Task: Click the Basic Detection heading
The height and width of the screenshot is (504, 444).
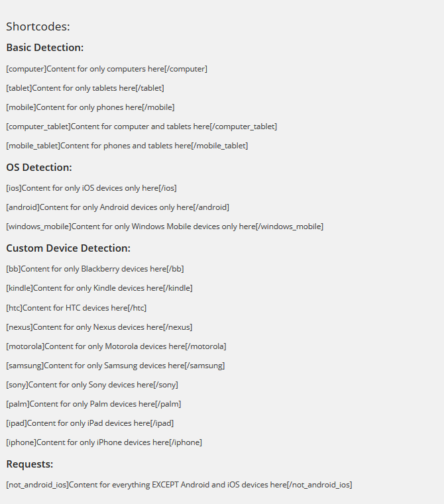Action: pos(44,48)
